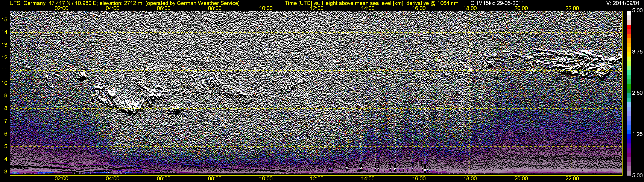Click the bottom axis 14:00 time label
Viewport: 644px width, 182px height.
[x=368, y=179]
